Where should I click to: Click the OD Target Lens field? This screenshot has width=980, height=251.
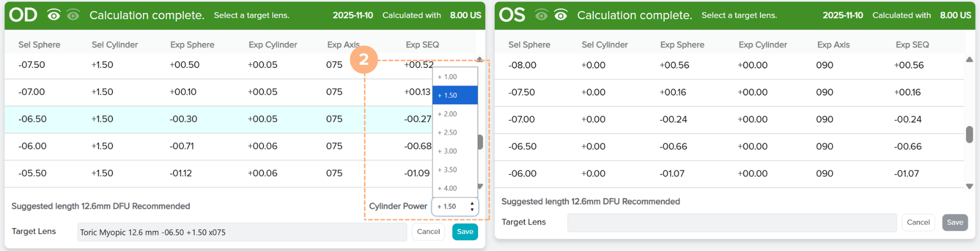[242, 232]
